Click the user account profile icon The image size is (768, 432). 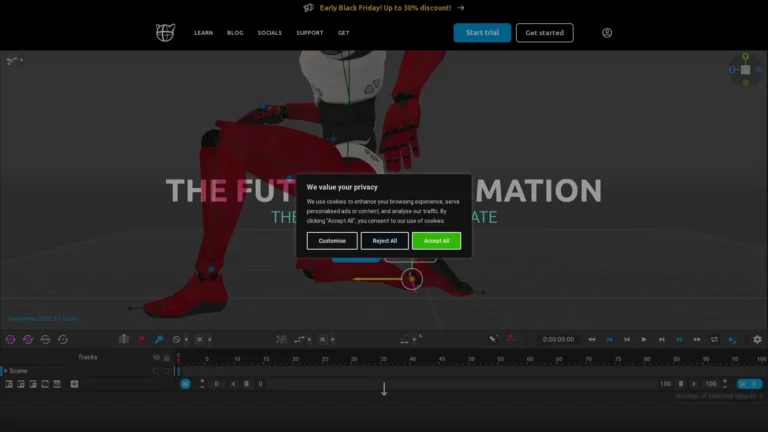[x=607, y=33]
